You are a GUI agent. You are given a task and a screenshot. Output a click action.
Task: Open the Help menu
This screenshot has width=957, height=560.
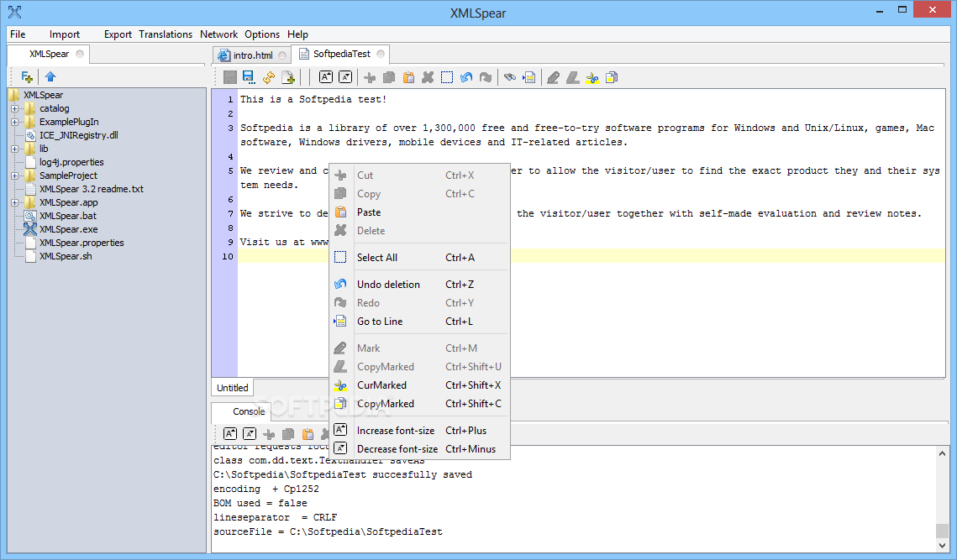click(297, 34)
